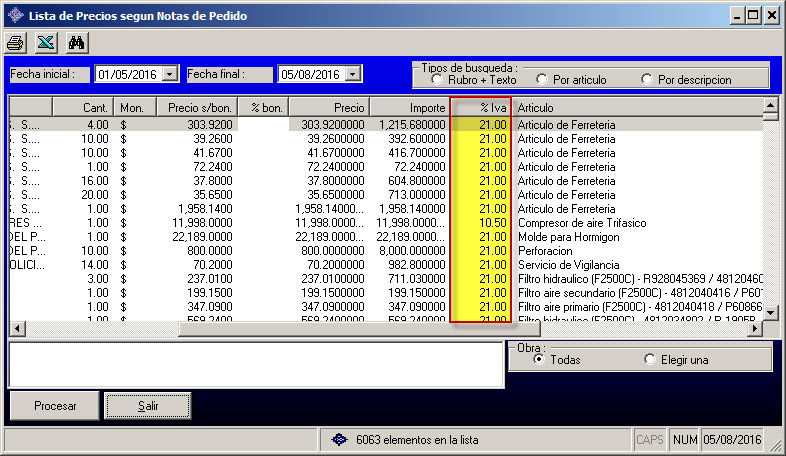Select the Rubro + Texto search type
Screen dimensions: 786x456
point(438,79)
